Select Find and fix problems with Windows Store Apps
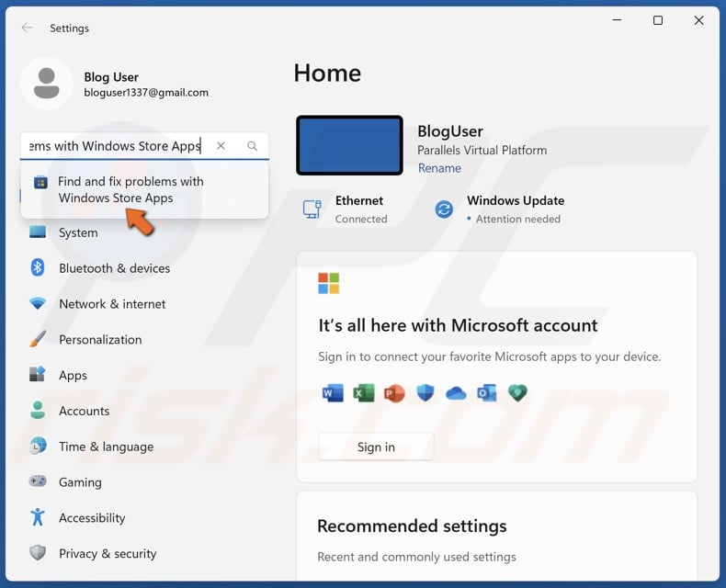Image resolution: width=726 pixels, height=588 pixels. tap(144, 189)
